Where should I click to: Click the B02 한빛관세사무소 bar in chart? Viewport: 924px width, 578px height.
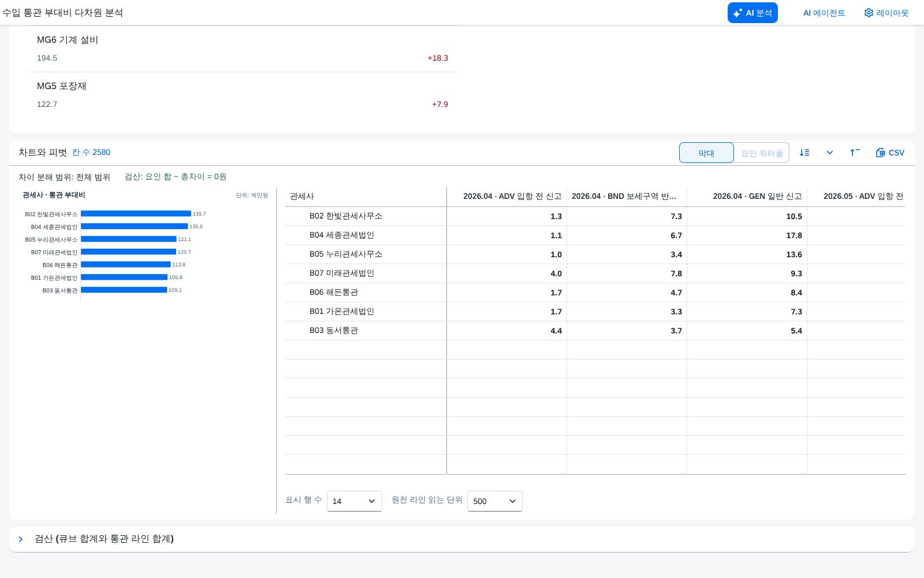click(x=136, y=214)
